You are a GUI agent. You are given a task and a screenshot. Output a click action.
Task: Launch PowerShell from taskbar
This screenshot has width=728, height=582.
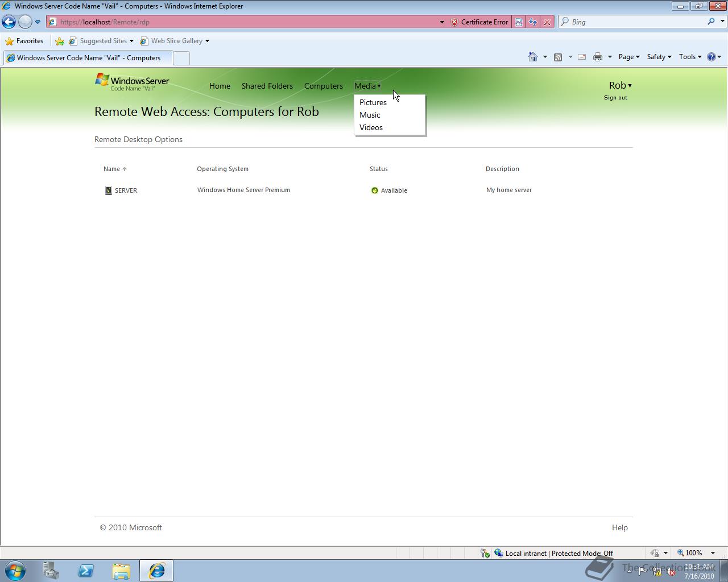pyautogui.click(x=86, y=571)
